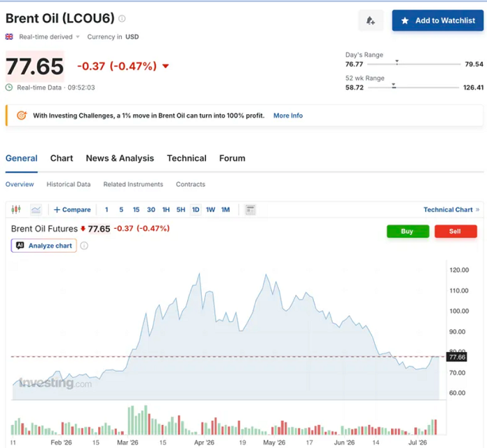Image resolution: width=487 pixels, height=448 pixels.
Task: Open the Technical tab
Action: (x=186, y=159)
